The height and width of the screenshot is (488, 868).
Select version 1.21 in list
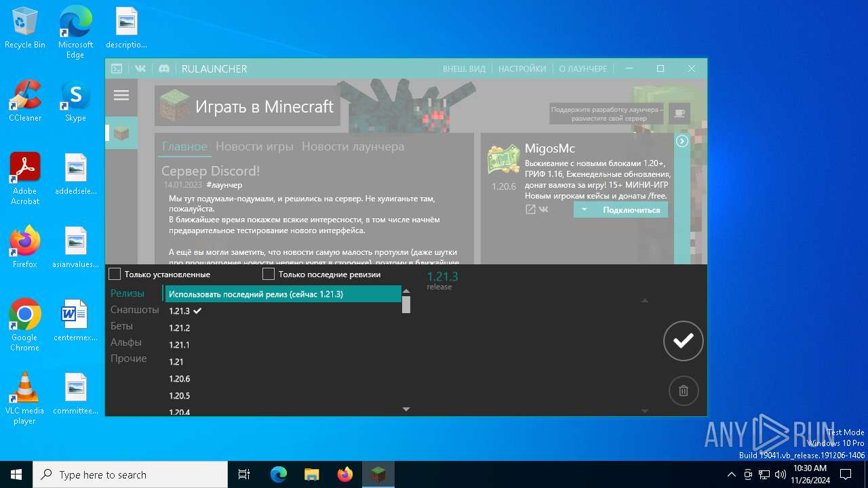pyautogui.click(x=283, y=361)
